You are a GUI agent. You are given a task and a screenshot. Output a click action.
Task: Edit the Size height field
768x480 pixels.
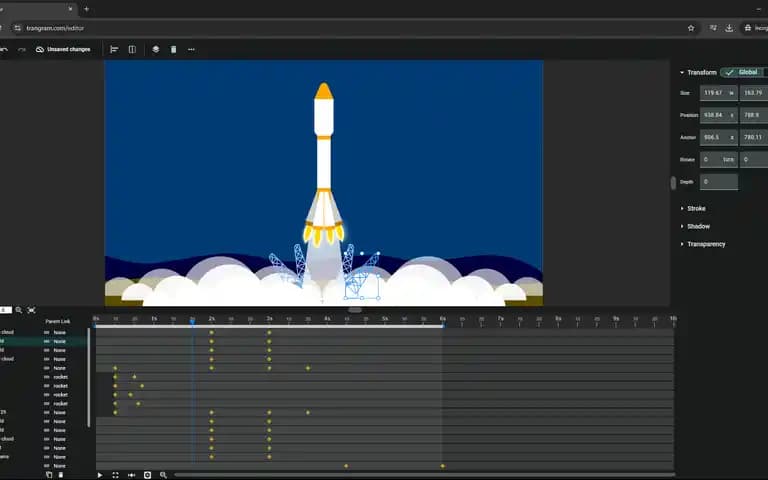tap(754, 93)
